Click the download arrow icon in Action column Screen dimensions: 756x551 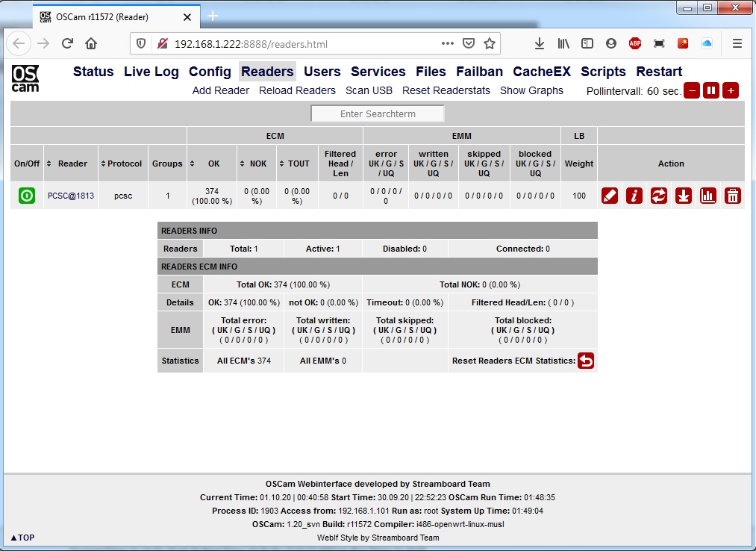click(683, 196)
